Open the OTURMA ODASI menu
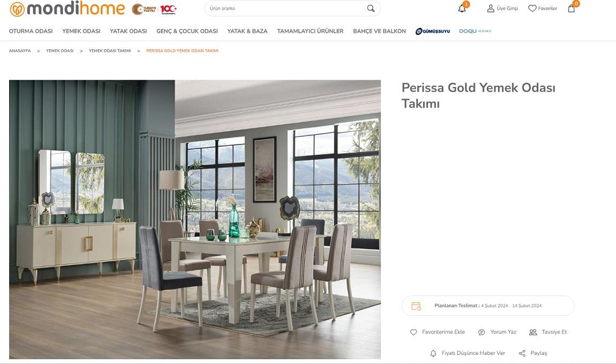 [x=31, y=31]
